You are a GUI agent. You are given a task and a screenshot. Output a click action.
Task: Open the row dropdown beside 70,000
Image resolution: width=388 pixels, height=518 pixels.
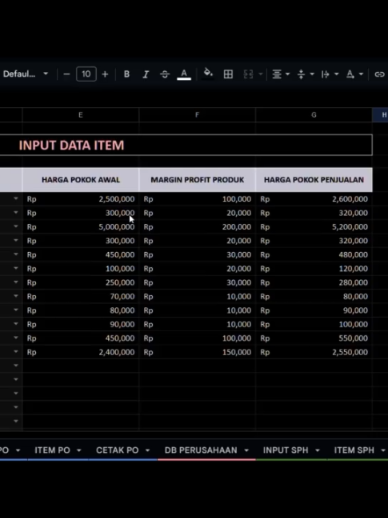(16, 296)
